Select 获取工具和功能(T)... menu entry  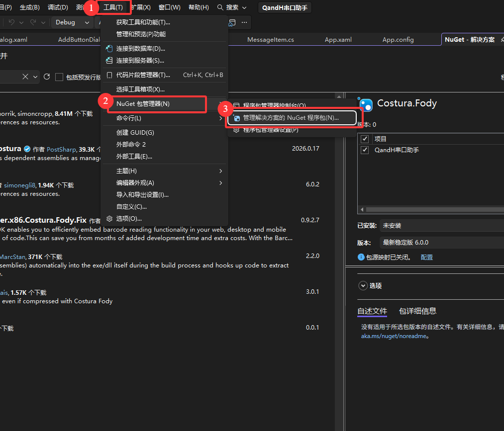(164, 22)
